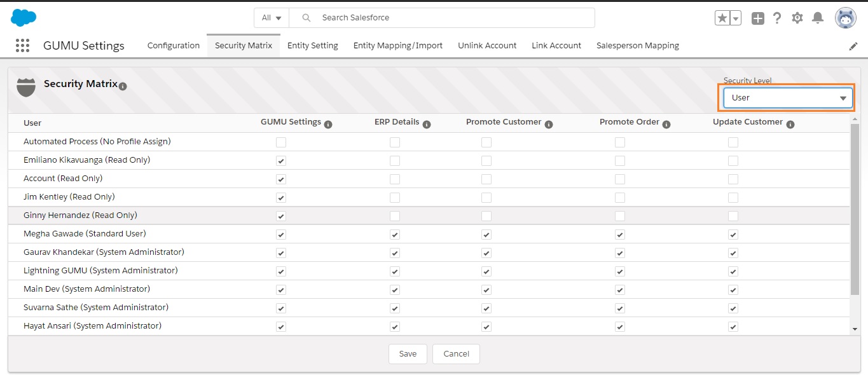Click the 'Megha Gawade (Standard User)' row name
868x375 pixels.
(85, 234)
